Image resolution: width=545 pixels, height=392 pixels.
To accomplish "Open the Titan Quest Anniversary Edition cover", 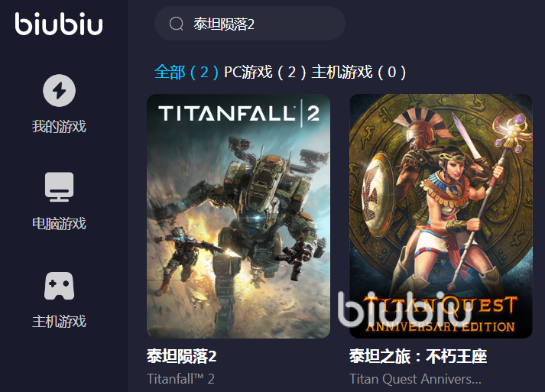I will [441, 216].
